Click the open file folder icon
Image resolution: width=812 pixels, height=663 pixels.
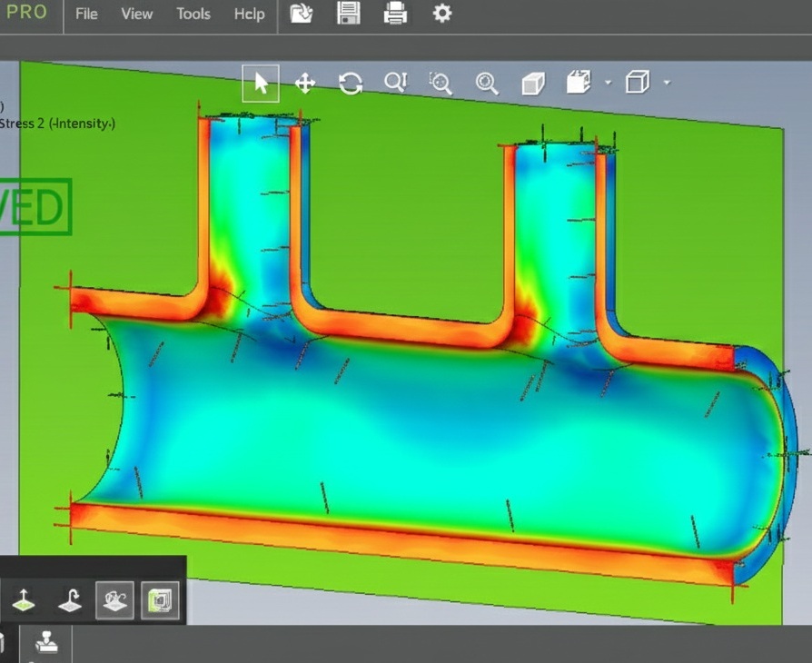pos(302,14)
